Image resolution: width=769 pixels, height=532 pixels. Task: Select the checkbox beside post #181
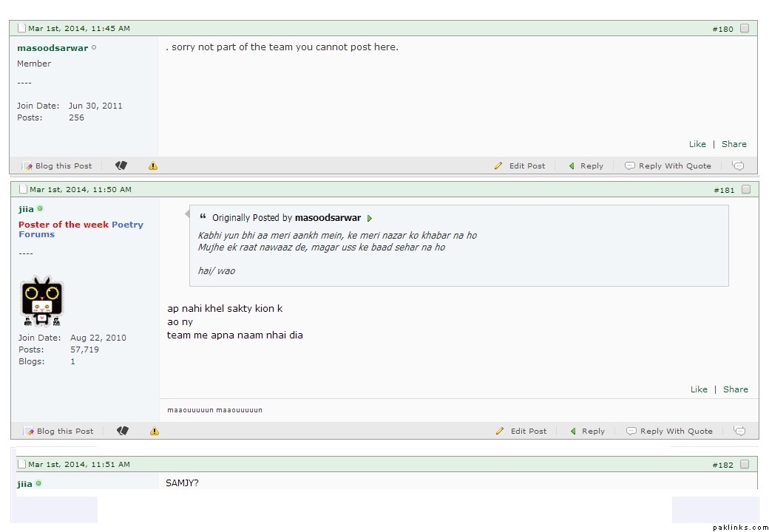746,190
